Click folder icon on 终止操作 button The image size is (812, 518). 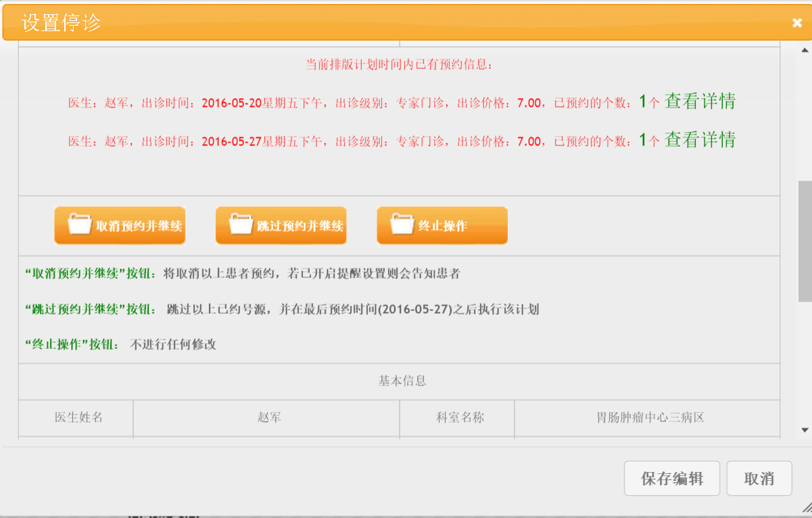click(x=402, y=224)
